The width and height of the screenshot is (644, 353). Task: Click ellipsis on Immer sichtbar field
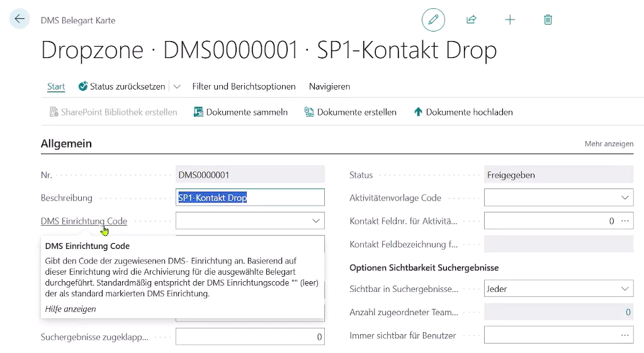tap(624, 335)
